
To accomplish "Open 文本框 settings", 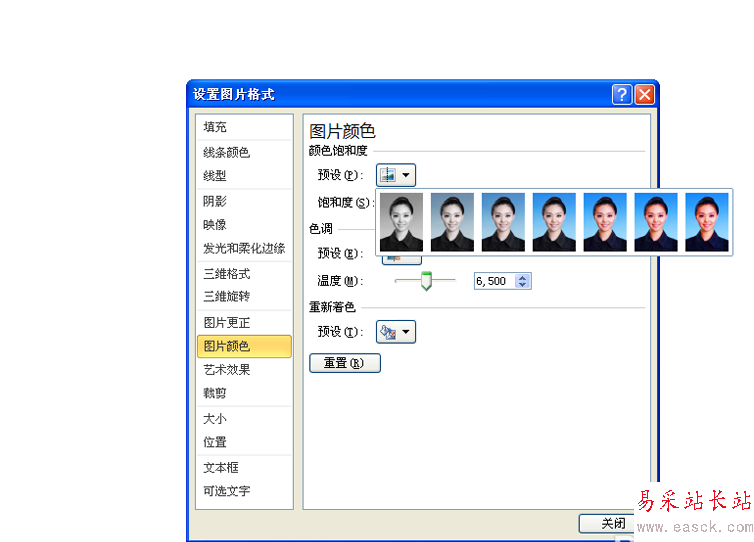I will [x=244, y=467].
